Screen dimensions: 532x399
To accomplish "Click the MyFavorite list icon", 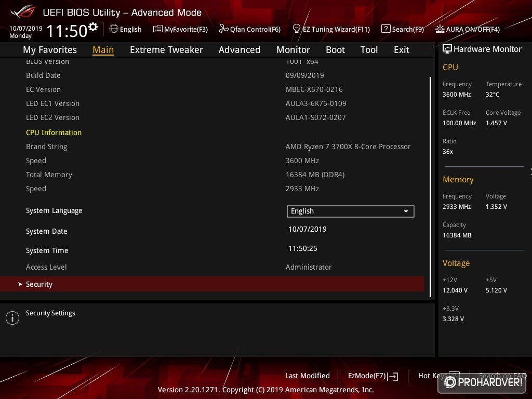I will click(158, 29).
